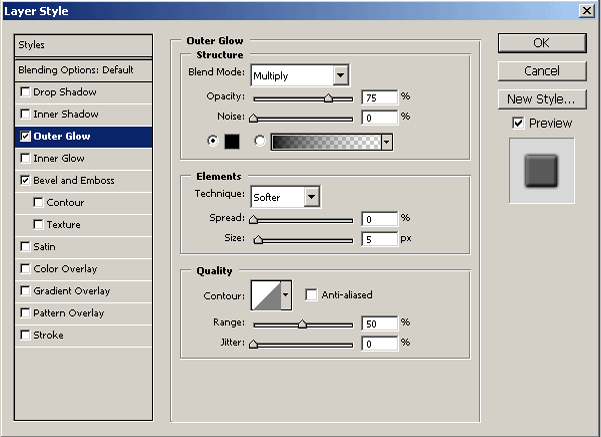The image size is (601, 437).
Task: Open the gradient picker dropdown arrow
Action: coord(386,142)
